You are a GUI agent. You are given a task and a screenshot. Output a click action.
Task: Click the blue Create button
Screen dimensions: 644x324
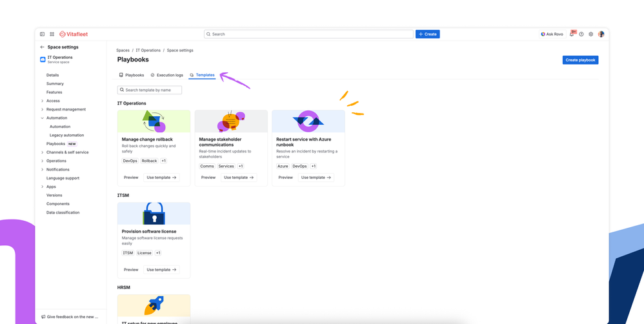[x=428, y=34]
